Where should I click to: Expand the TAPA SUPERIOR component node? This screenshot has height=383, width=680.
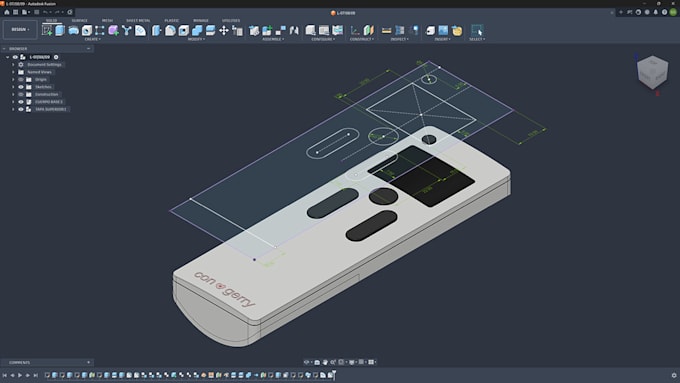pyautogui.click(x=13, y=109)
